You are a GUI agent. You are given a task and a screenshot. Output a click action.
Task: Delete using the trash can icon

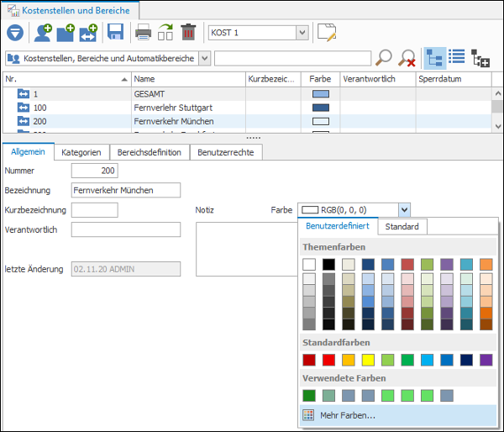188,32
